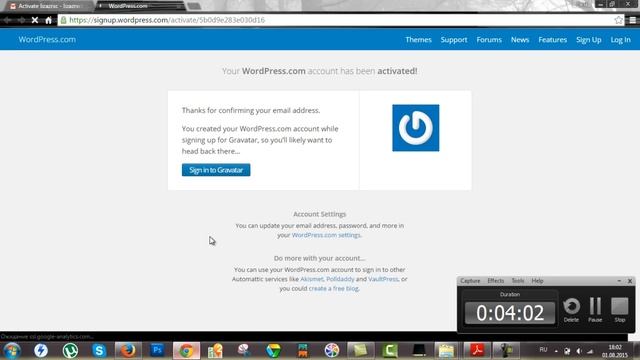Click the create a free blog link
This screenshot has width=640, height=360.
(333, 289)
